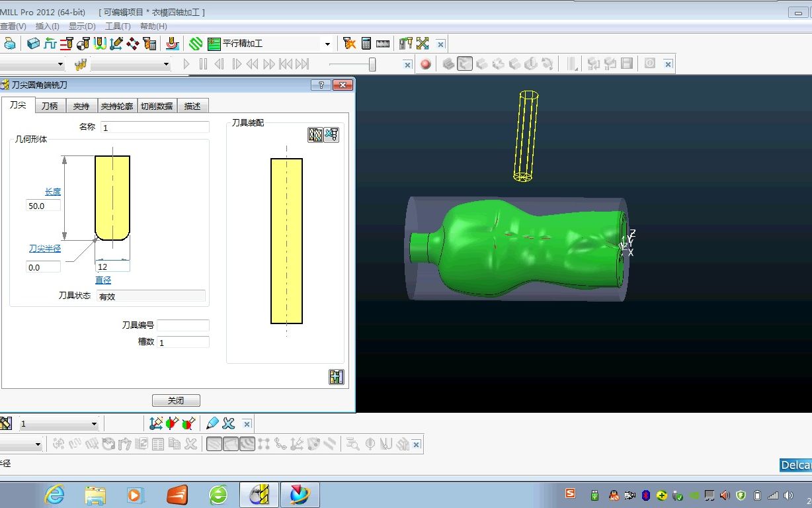This screenshot has height=508, width=812.
Task: Click the measure ruler icon
Action: tap(383, 44)
